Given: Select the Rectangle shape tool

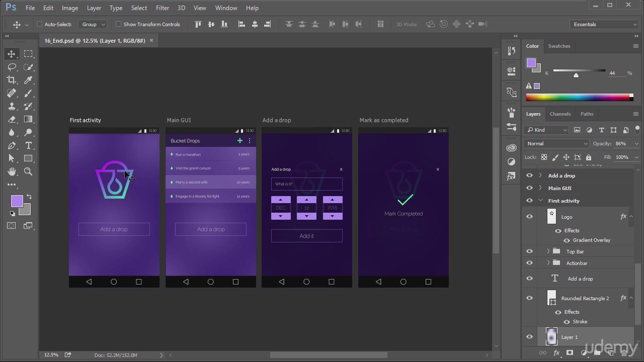Looking at the screenshot, I should [28, 158].
